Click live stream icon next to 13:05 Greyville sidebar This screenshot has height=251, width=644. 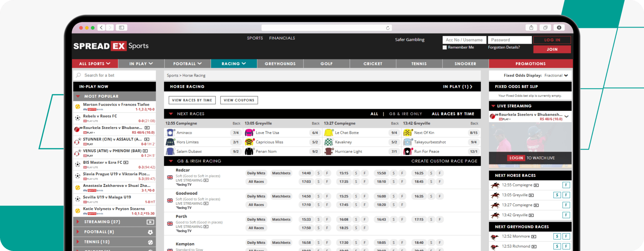(531, 195)
